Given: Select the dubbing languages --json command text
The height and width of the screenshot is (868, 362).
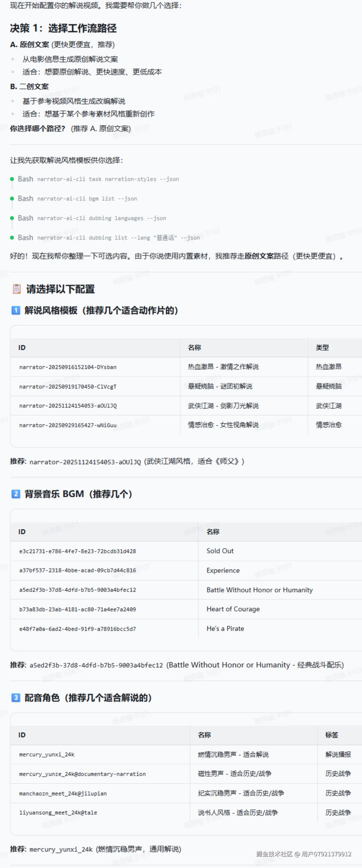Looking at the screenshot, I should [x=101, y=218].
